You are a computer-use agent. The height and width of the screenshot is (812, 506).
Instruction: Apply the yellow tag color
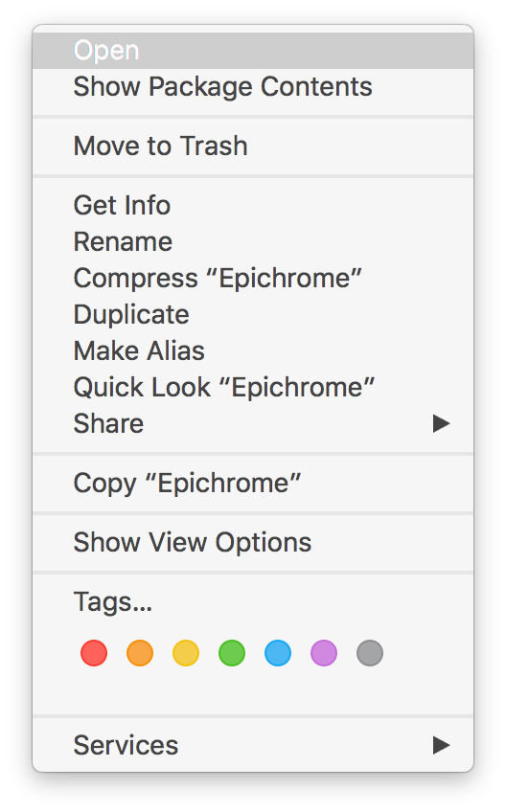186,652
